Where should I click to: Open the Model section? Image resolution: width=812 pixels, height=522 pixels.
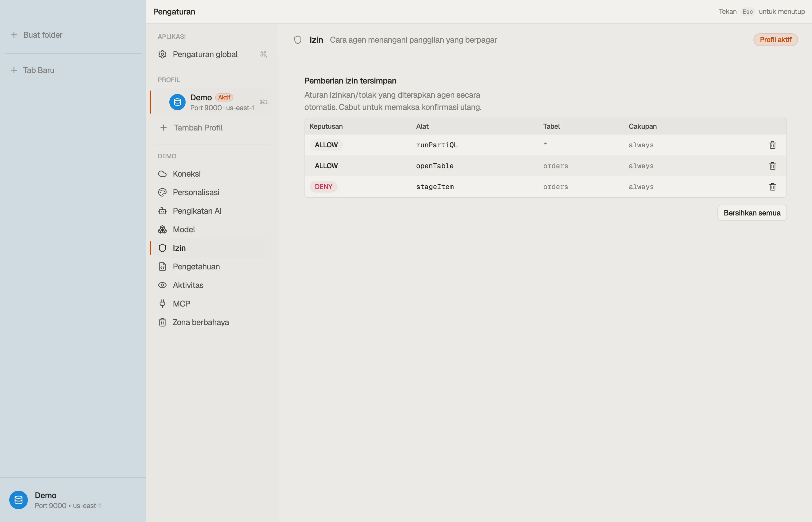212,229
